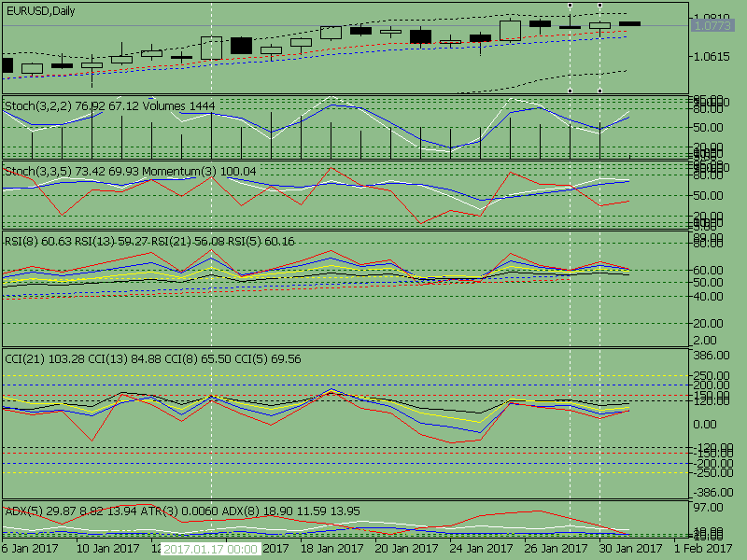Grab bottom handle of the right selected vertical line
The image size is (747, 560).
pos(599,91)
